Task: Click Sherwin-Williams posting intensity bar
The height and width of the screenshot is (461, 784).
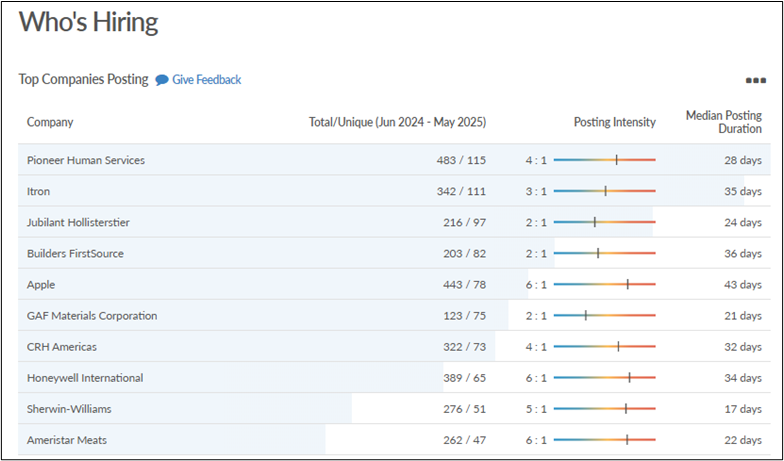Action: click(x=604, y=408)
